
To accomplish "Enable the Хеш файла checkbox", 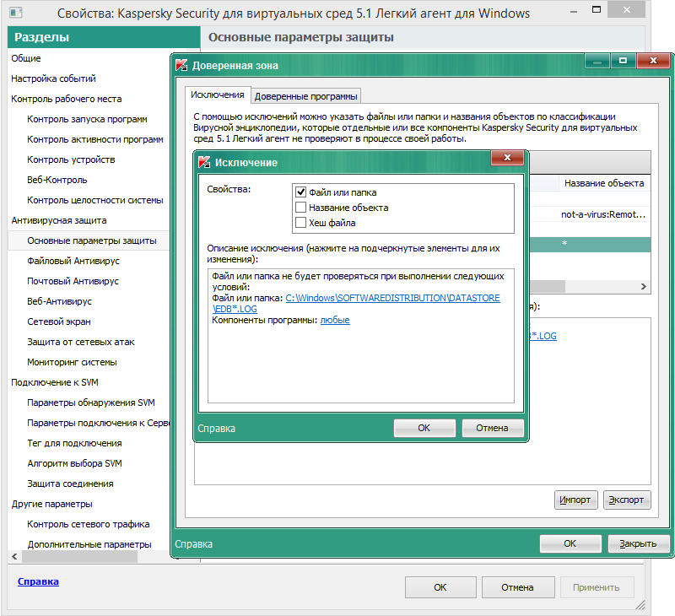I will [x=301, y=223].
